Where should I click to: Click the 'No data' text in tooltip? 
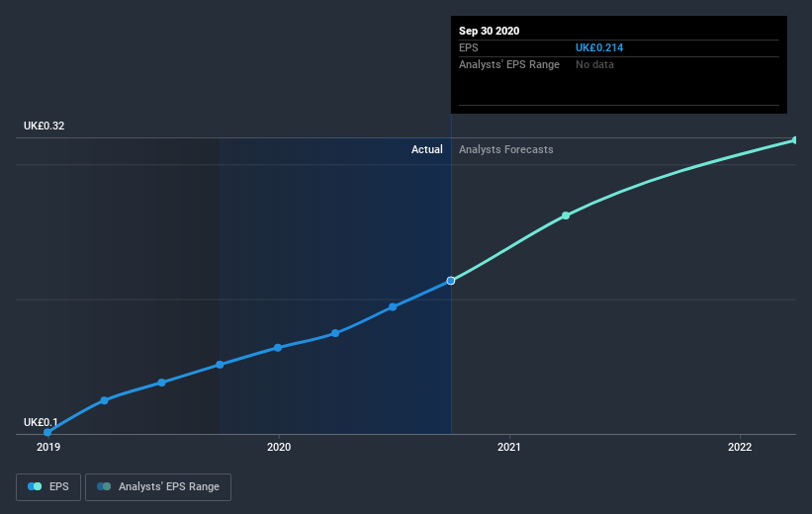[x=594, y=64]
